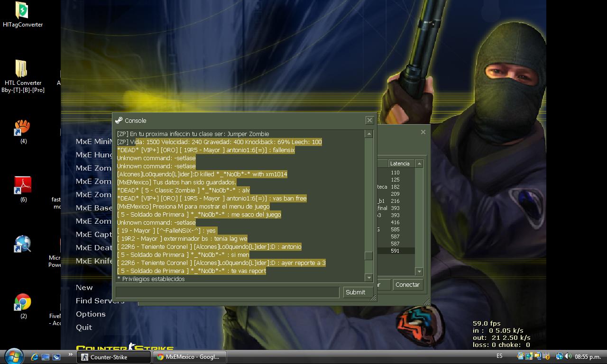Select the MxE Base menu entry
Image resolution: width=607 pixels, height=364 pixels.
(x=94, y=208)
